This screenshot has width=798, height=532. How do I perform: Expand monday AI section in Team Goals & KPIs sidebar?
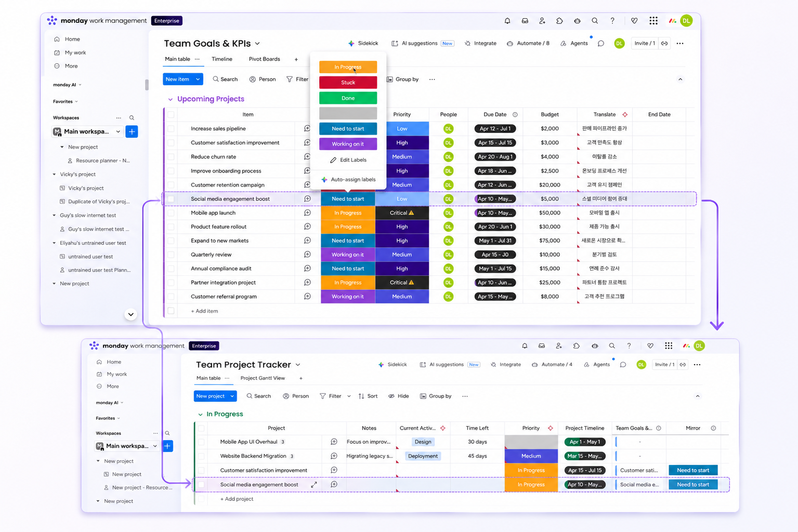pos(80,85)
